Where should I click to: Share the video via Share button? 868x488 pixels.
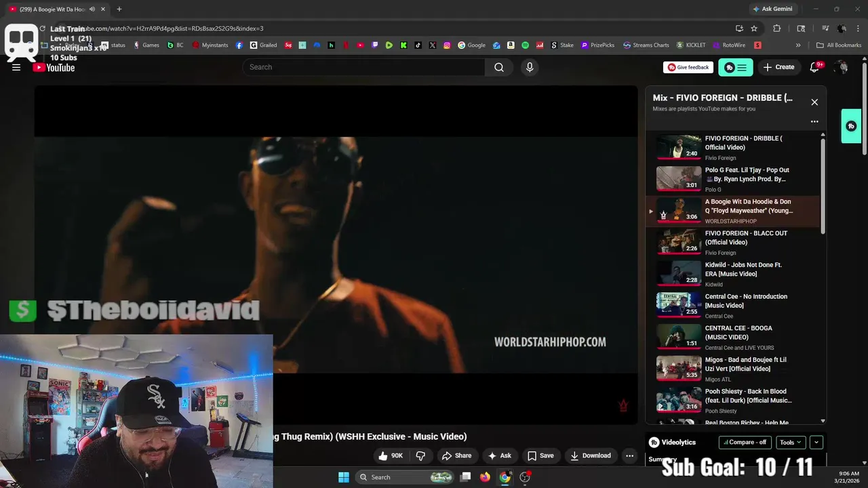click(x=456, y=455)
